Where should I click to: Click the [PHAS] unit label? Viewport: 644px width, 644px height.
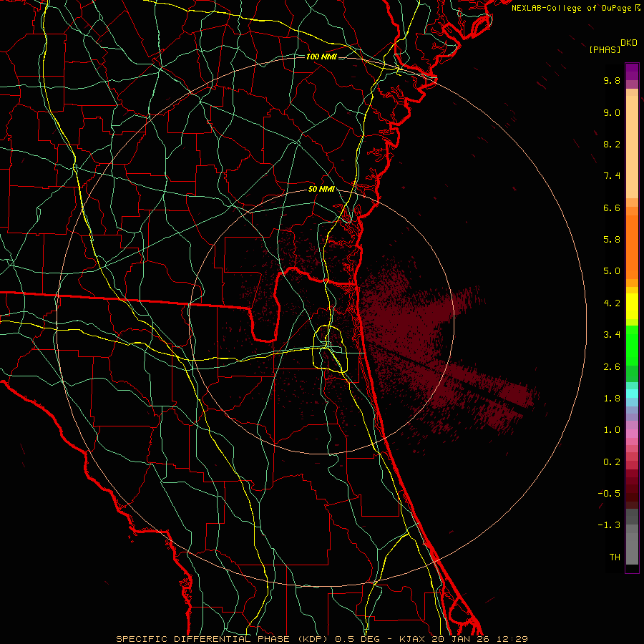(605, 49)
